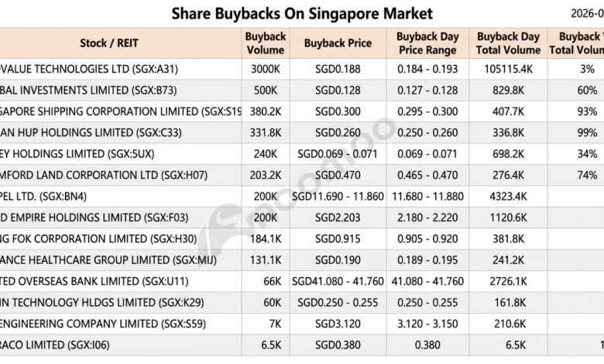The height and width of the screenshot is (364, 604).
Task: Click the Share Buybacks On Singapore Market title
Action: click(x=302, y=14)
